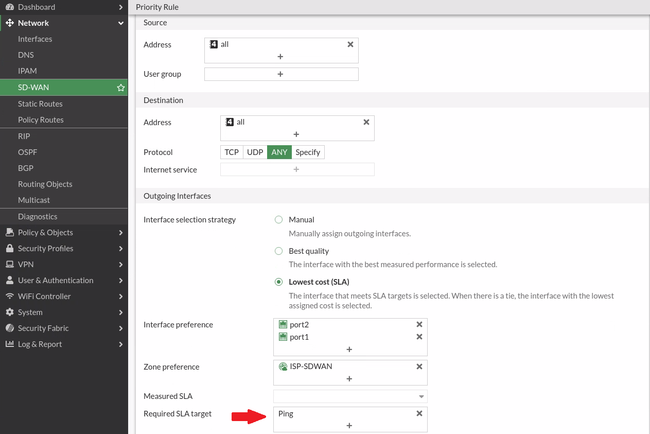Screen dimensions: 650x434
Task: Click the Internet service input field
Action: pos(297,169)
